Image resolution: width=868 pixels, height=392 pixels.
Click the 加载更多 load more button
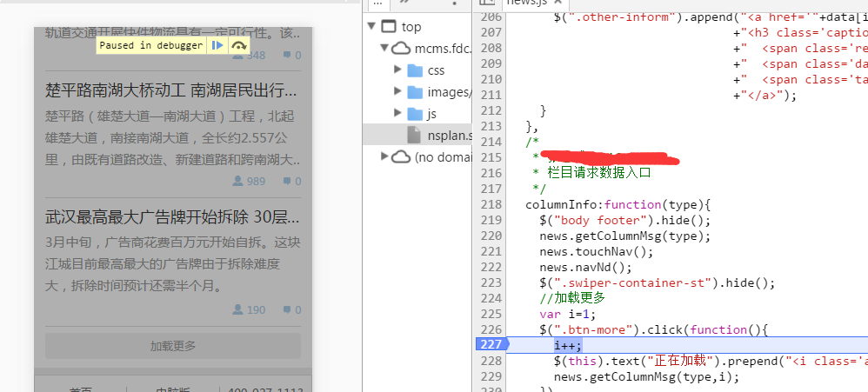pos(173,346)
